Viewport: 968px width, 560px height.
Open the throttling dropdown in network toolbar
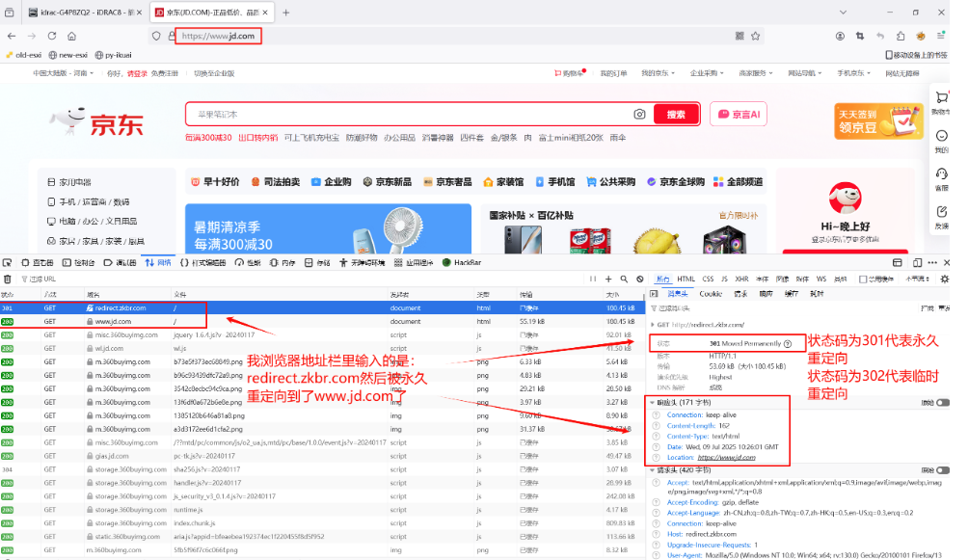click(917, 280)
